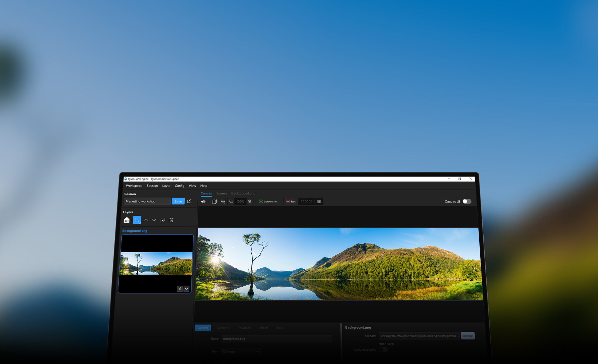Open recording settings gear

point(319,202)
